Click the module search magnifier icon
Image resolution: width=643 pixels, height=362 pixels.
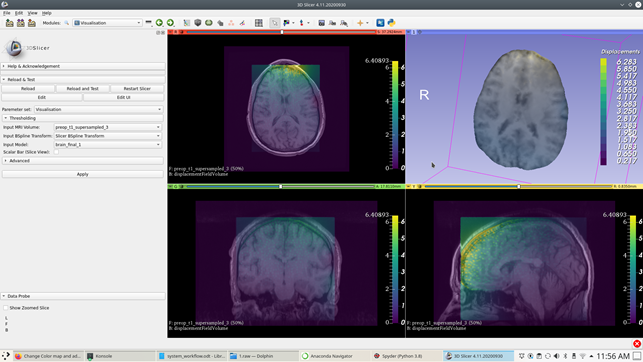click(x=66, y=23)
